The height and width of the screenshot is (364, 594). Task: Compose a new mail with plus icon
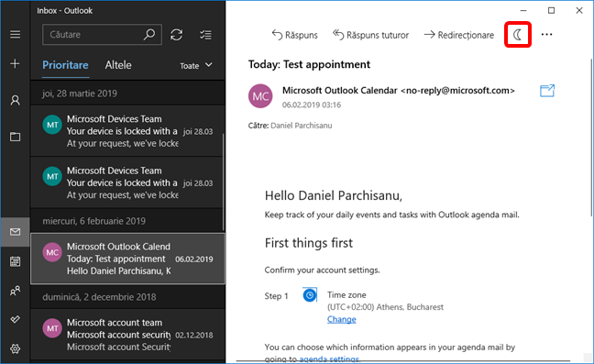click(x=16, y=63)
